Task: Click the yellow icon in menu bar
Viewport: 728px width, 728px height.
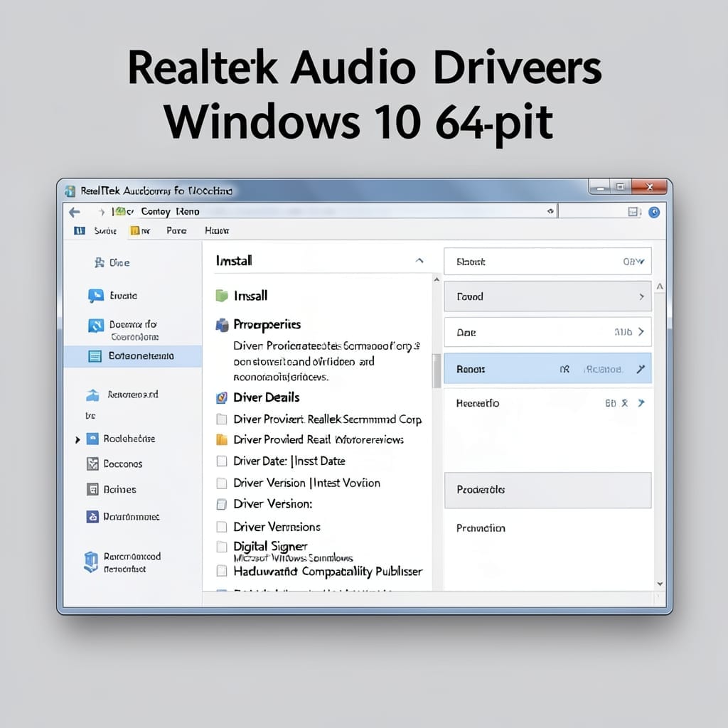Action: pyautogui.click(x=135, y=231)
